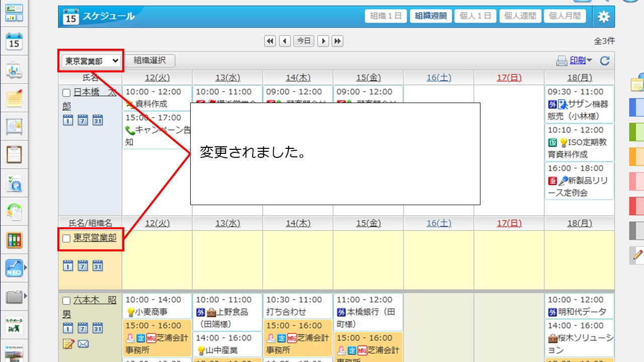Open the green なのめーる icon in the sidebar
Viewport: 644px width, 362px height.
pos(14,325)
